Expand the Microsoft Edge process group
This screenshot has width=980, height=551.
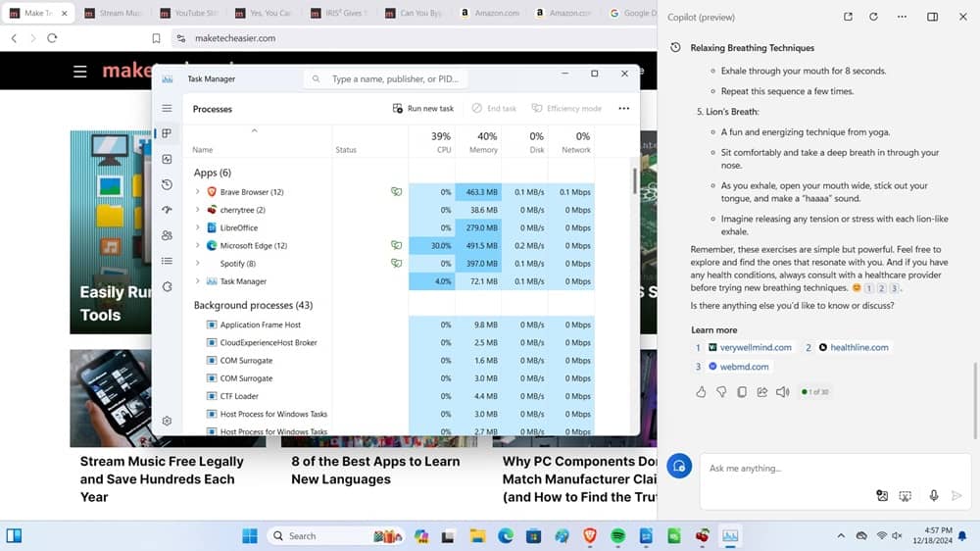[197, 246]
